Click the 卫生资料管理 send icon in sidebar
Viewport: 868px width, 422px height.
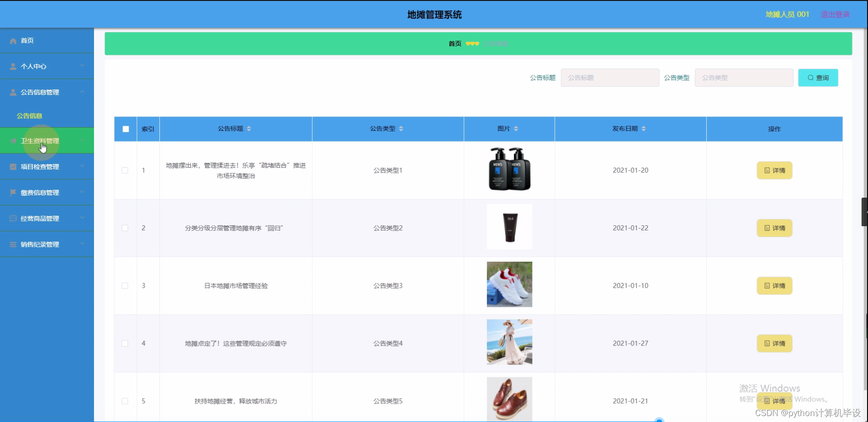pyautogui.click(x=13, y=141)
